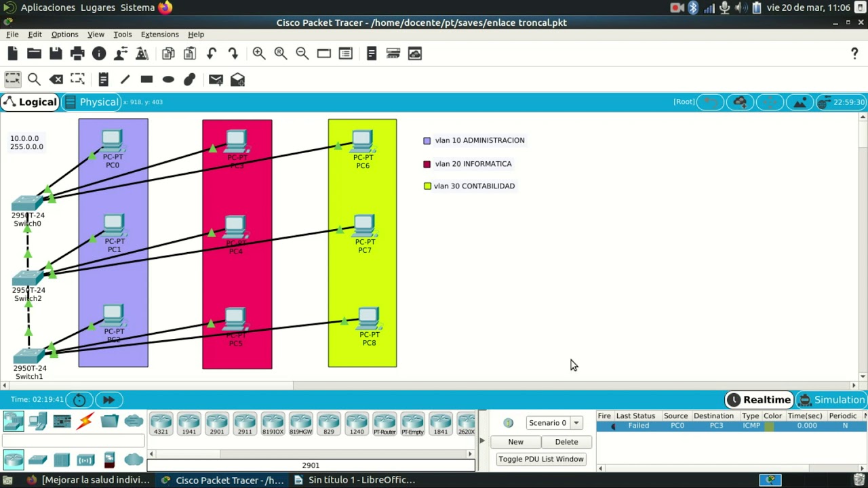Viewport: 868px width, 488px height.
Task: Open the Activity Wizard toolbar icon
Action: 121,54
